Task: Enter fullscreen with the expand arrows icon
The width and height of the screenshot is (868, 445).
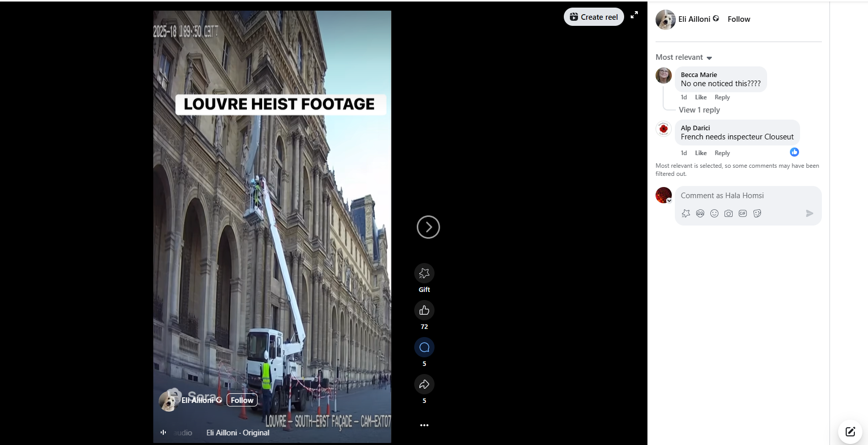Action: tap(634, 15)
